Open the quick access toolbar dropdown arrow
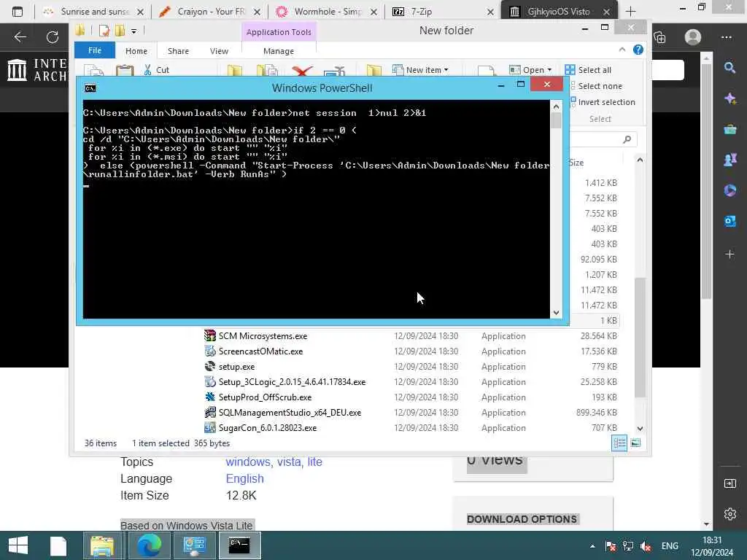 click(x=134, y=31)
